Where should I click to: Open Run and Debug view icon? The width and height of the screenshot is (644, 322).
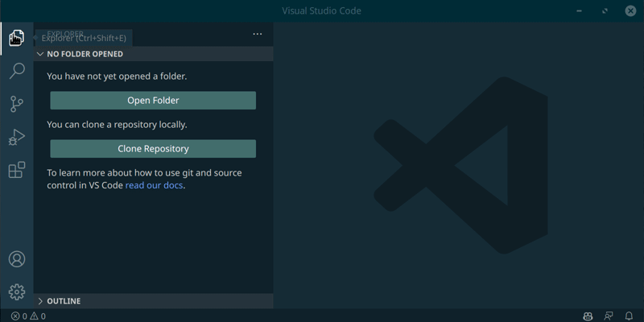coord(17,137)
